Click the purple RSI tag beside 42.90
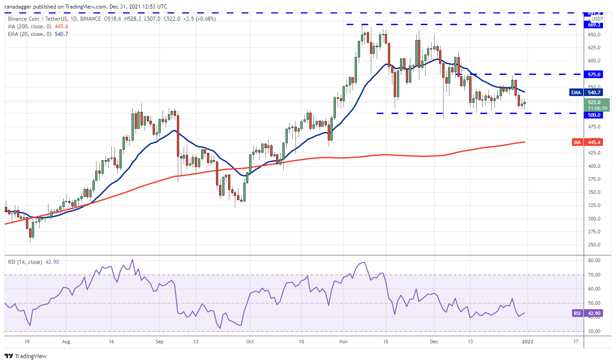616x364 pixels. click(x=577, y=313)
